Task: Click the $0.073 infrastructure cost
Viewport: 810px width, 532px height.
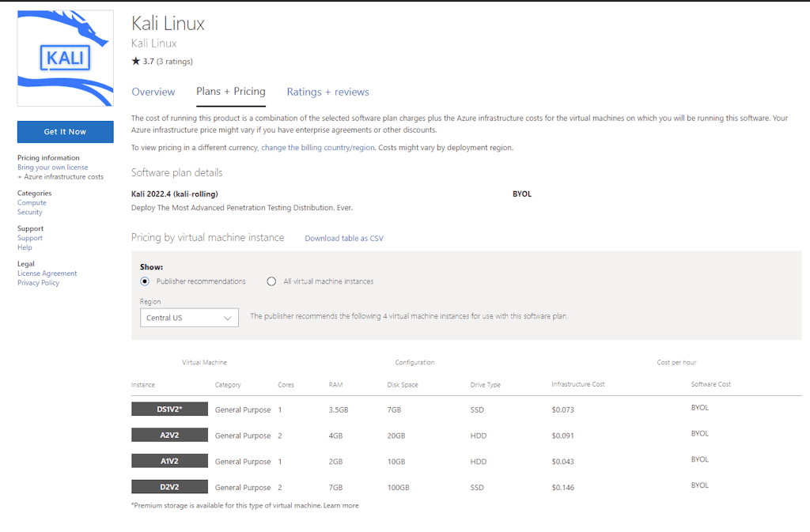Action: click(x=562, y=409)
